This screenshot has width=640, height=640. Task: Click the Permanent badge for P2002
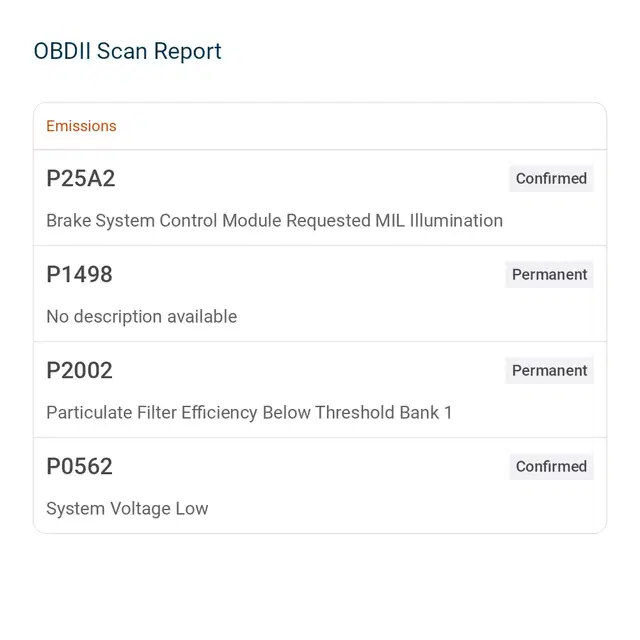(x=549, y=370)
